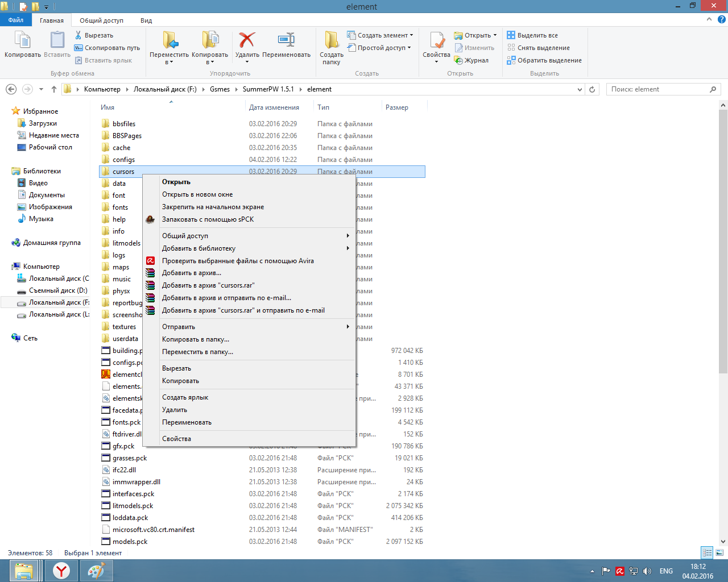Screen dimensions: 728x582
Task: Switch to thumbnail view in status bar
Action: 719,552
